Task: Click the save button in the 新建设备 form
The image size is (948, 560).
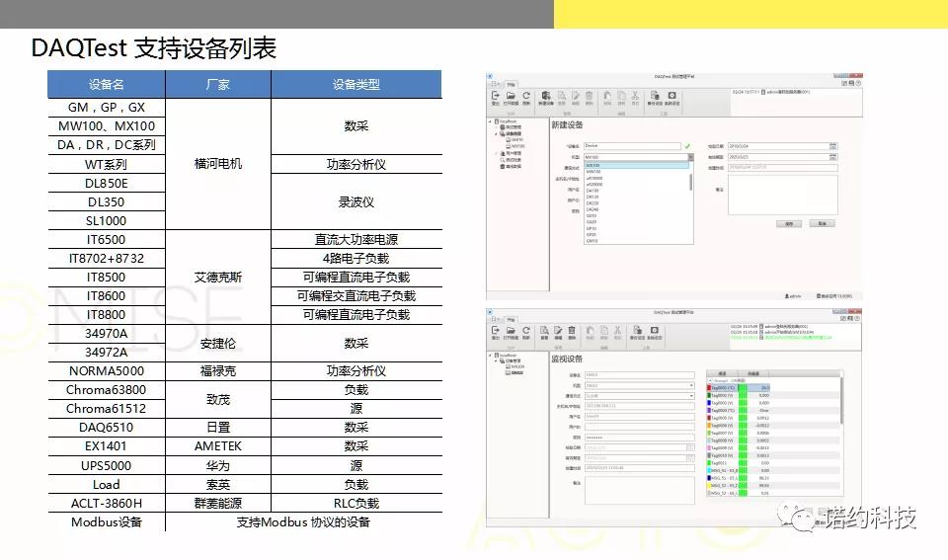Action: point(789,224)
